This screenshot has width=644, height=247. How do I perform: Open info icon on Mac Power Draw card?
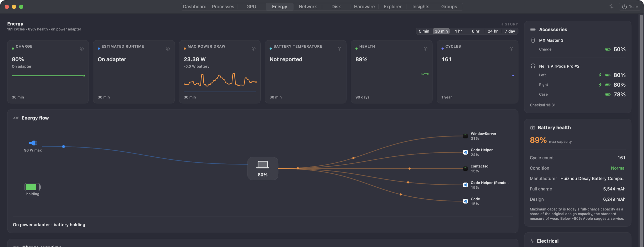254,49
